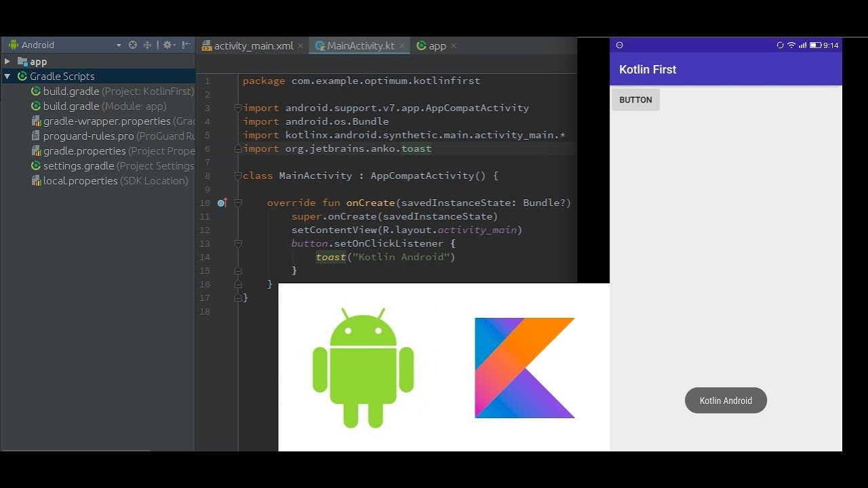This screenshot has width=868, height=488.
Task: Tap the BUTTON in the emulator app
Action: 635,100
